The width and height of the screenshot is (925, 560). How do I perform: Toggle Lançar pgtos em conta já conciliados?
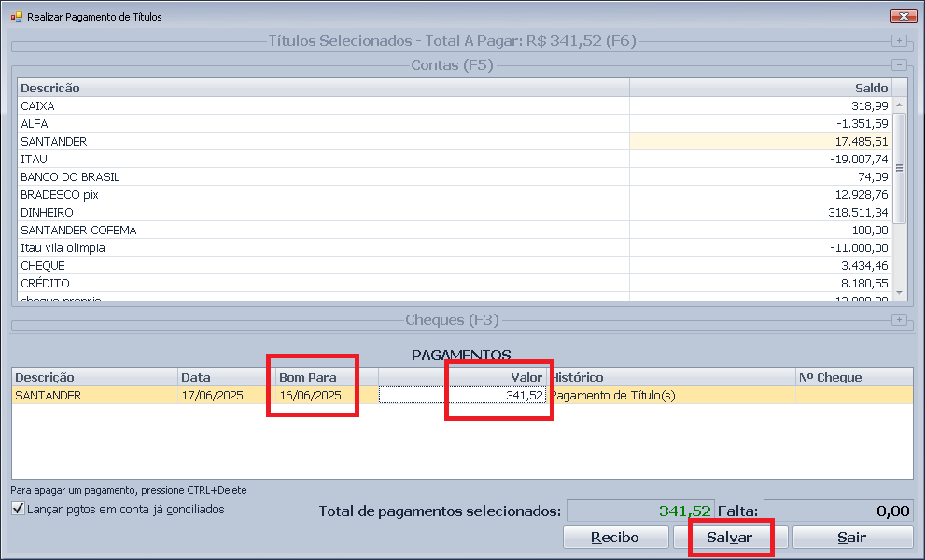pos(18,510)
